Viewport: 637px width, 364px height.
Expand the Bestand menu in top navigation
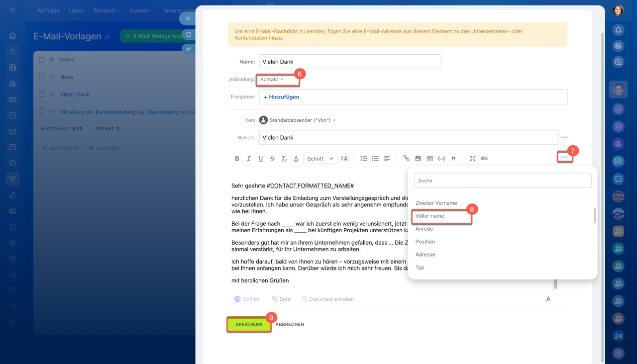(106, 10)
